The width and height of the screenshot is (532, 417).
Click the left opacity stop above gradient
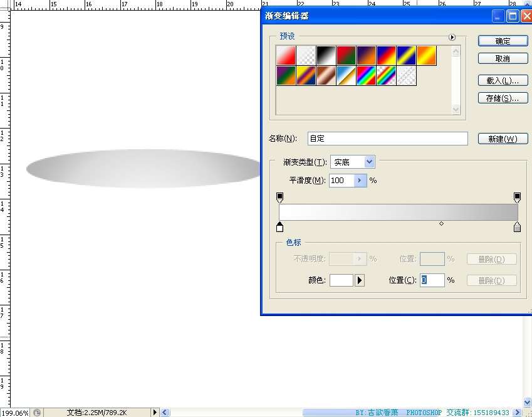279,198
